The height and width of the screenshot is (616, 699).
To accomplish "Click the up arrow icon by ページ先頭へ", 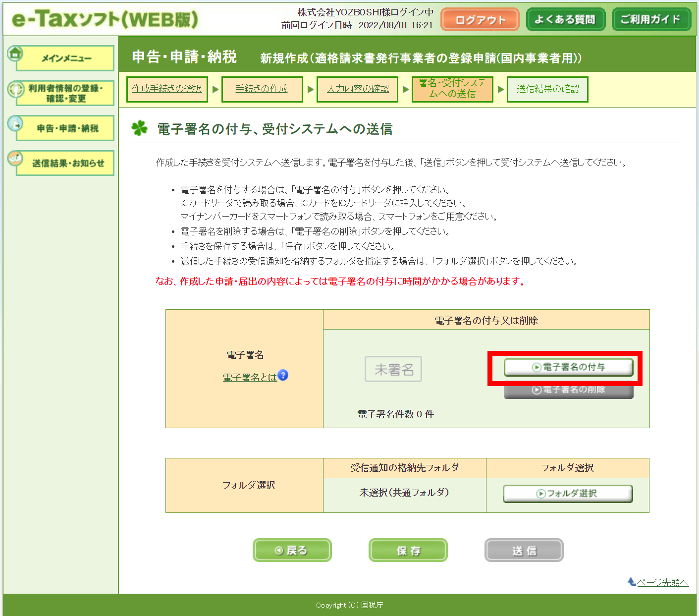I will (632, 581).
